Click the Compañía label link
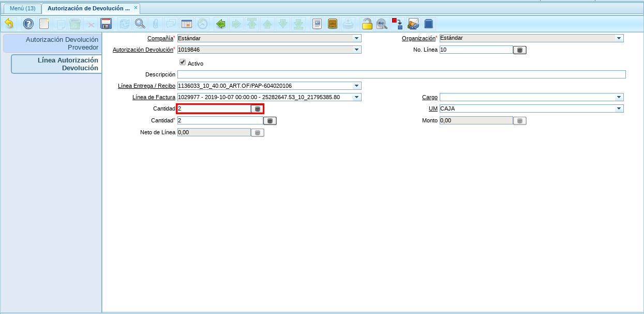 pyautogui.click(x=160, y=38)
